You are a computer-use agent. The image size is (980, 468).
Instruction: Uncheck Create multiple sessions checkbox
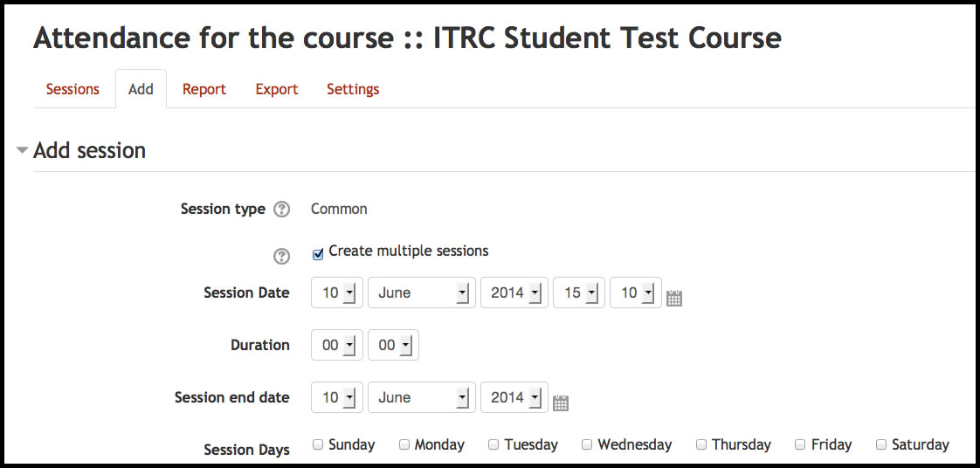[318, 255]
